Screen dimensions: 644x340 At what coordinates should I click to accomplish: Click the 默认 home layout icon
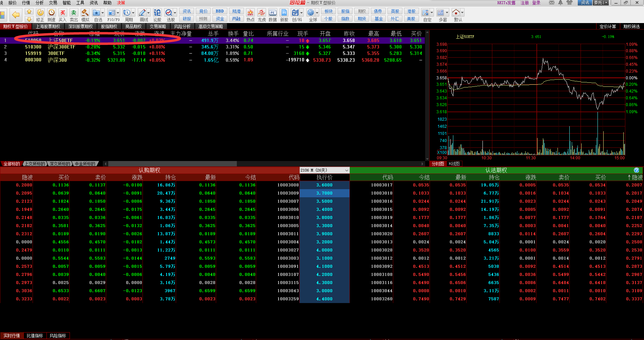[x=456, y=13]
